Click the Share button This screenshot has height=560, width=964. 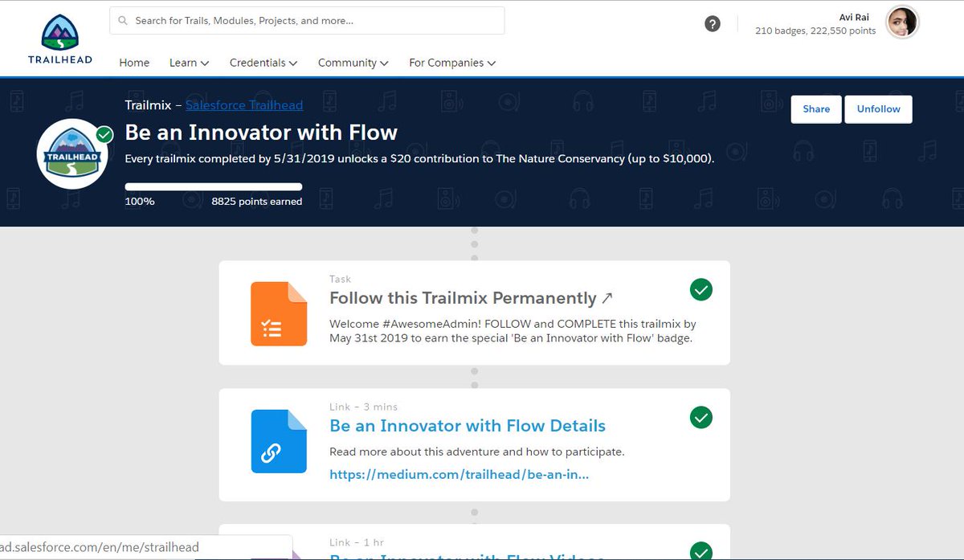click(816, 109)
